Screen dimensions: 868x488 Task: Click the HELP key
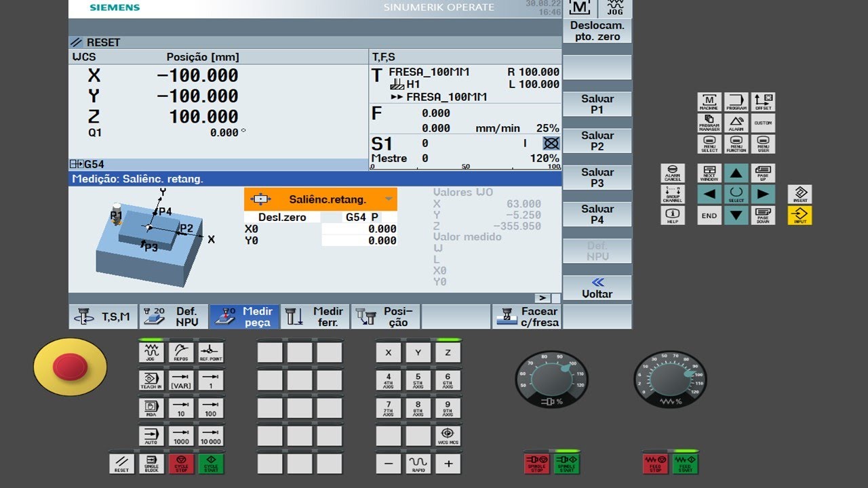point(673,216)
